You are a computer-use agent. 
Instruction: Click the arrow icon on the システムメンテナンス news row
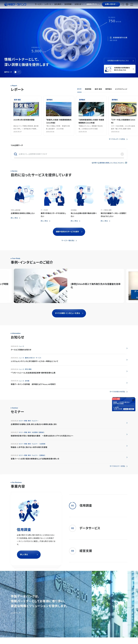pyautogui.click(x=127, y=360)
